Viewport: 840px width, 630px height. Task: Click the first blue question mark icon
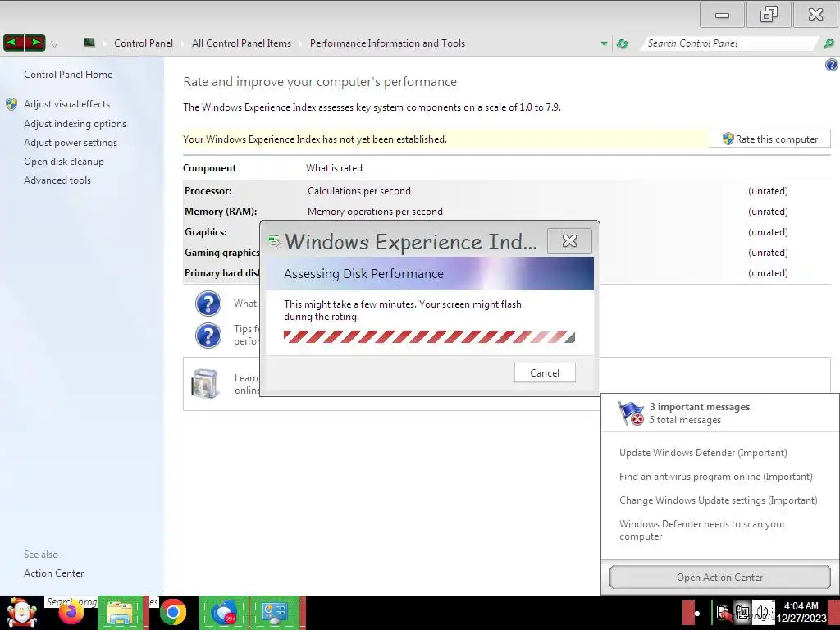pyautogui.click(x=208, y=304)
